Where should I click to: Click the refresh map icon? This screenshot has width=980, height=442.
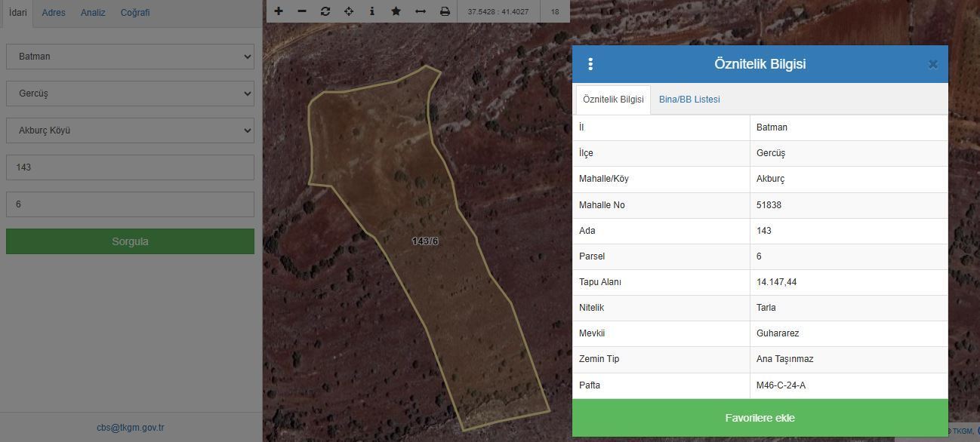click(x=325, y=11)
